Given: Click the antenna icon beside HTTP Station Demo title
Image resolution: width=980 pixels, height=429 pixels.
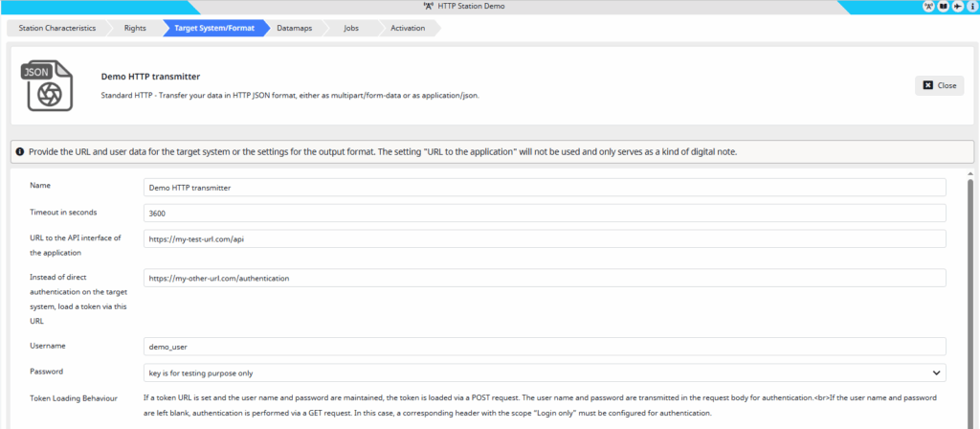Looking at the screenshot, I should click(x=428, y=7).
